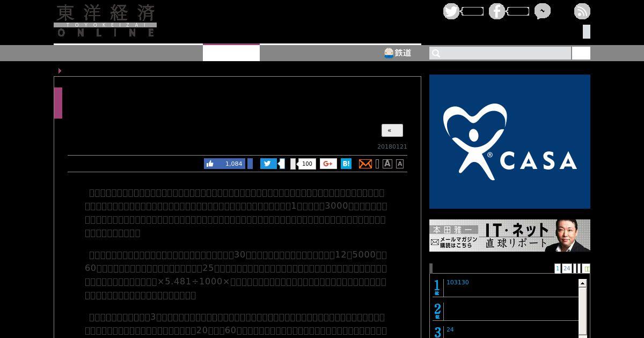Click the magnifier icon in the search box
This screenshot has height=338, width=644.
(436, 53)
